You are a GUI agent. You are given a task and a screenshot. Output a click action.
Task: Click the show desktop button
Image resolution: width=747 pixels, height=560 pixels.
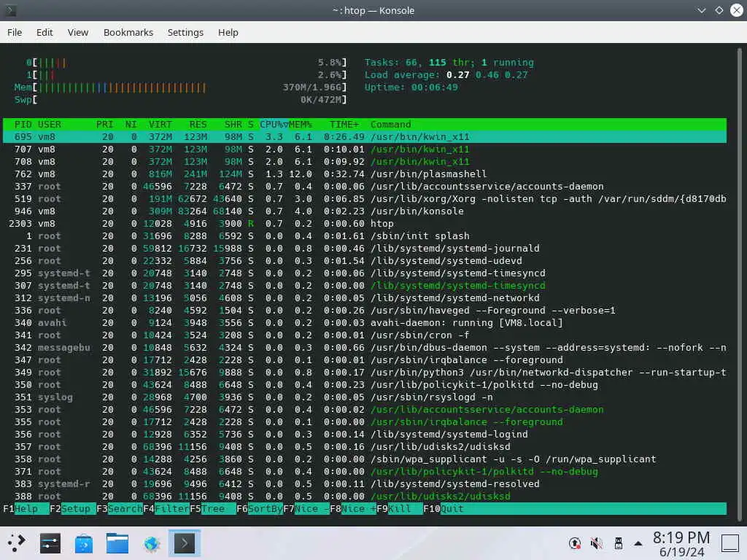pyautogui.click(x=729, y=543)
